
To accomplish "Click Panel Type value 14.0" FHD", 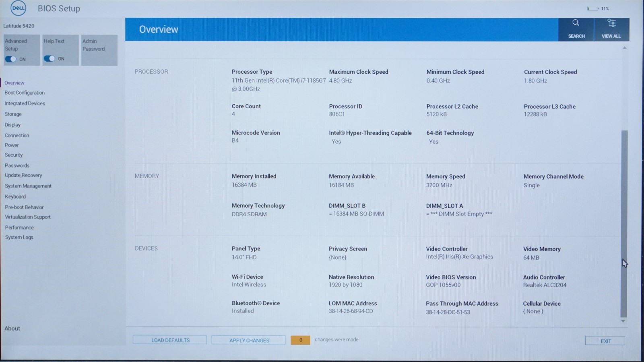I will pos(244,257).
